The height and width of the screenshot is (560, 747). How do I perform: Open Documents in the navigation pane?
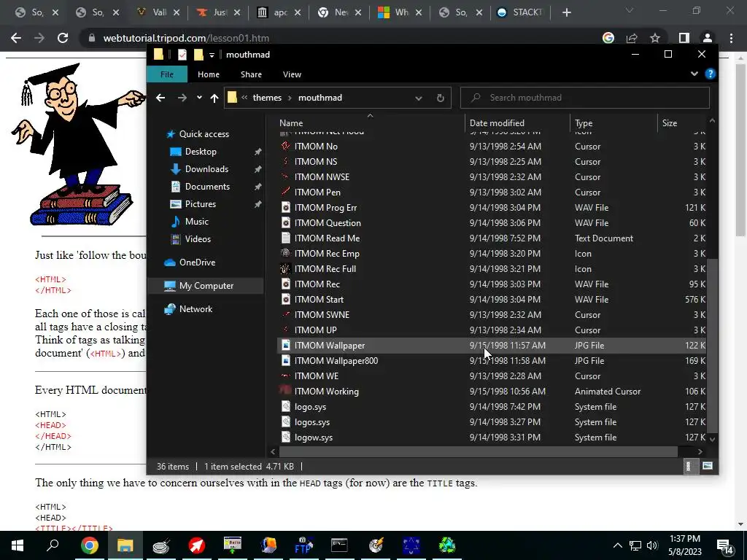coord(207,187)
